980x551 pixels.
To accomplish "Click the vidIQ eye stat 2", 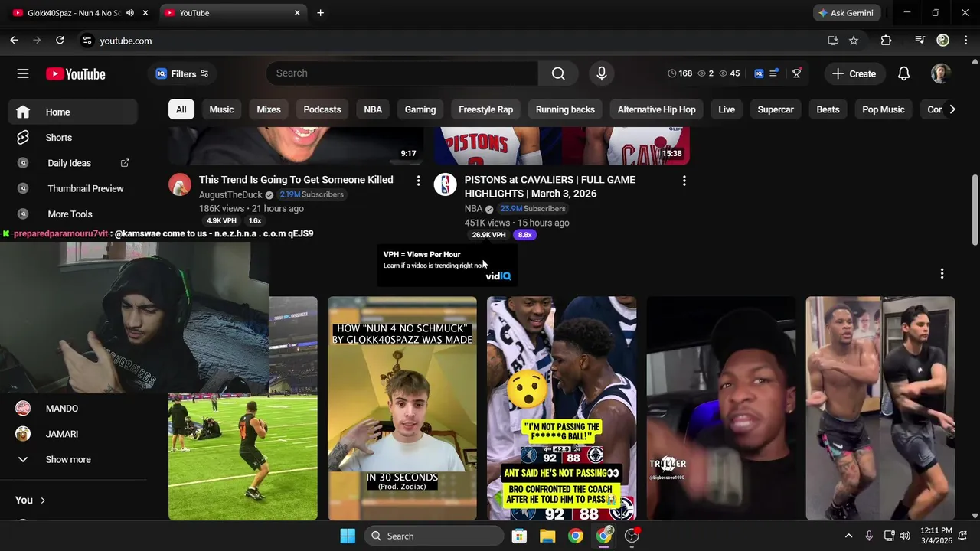I will click(x=706, y=73).
